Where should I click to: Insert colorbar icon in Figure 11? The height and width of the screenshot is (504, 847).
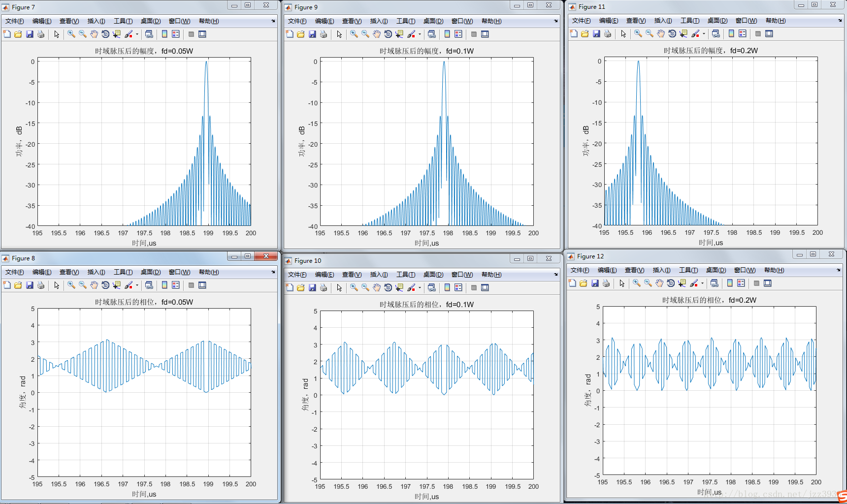tap(731, 33)
